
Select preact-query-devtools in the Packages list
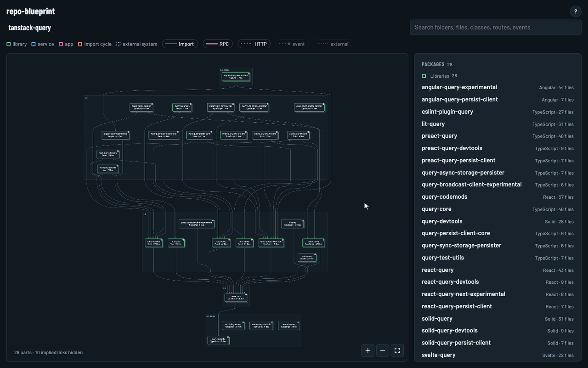498,148
